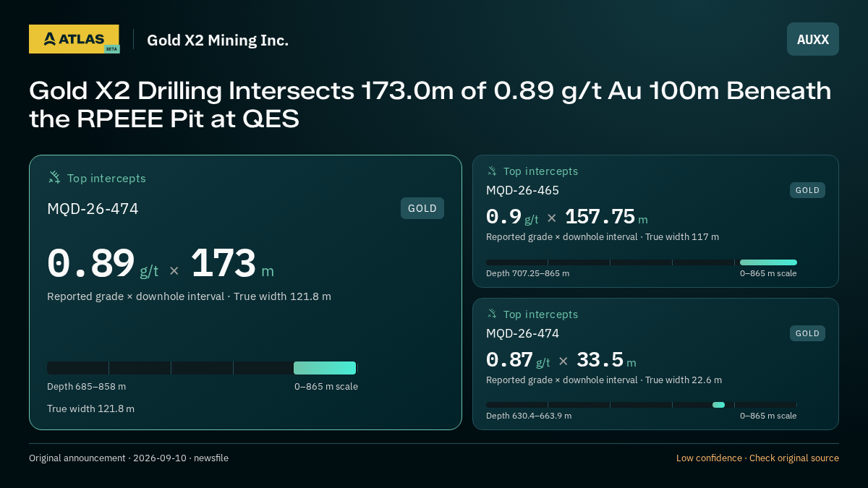Click the '0–865 m scale' label in the large card

325,386
